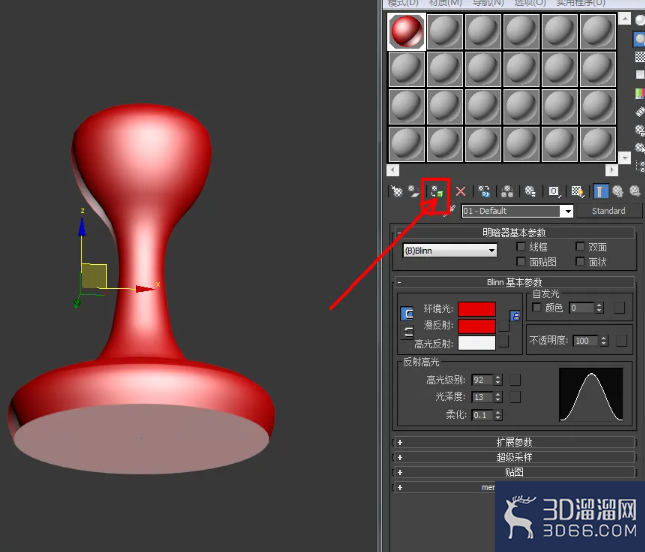Click the Make Unique icon
645x552 pixels.
pyautogui.click(x=507, y=191)
